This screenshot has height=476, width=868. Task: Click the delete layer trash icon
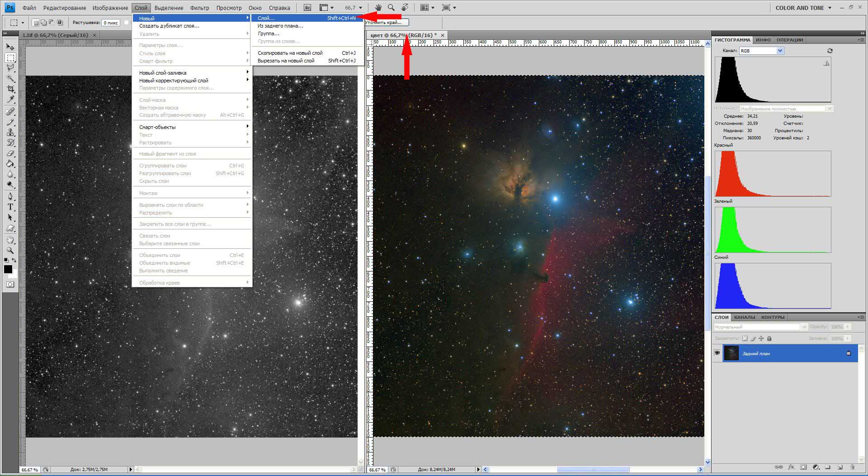pos(852,467)
